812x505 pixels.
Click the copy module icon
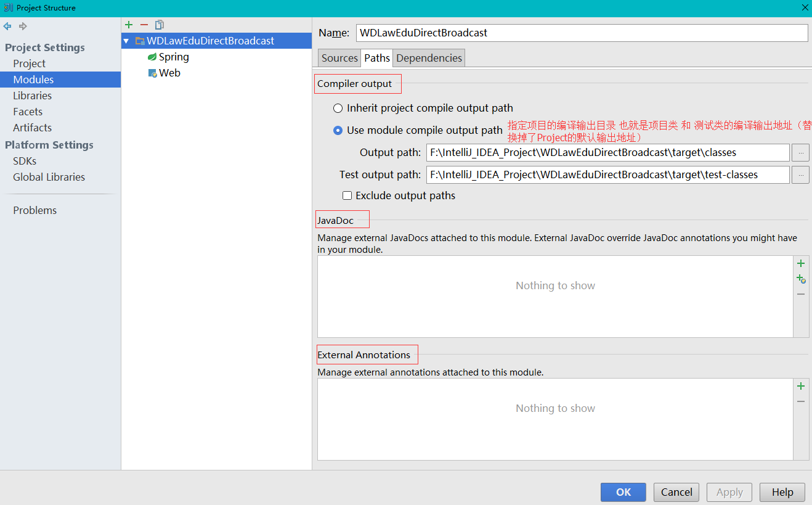[159, 25]
